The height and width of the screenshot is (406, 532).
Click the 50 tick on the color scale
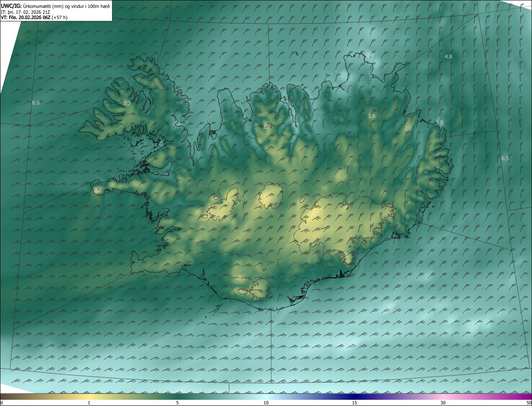(x=529, y=403)
